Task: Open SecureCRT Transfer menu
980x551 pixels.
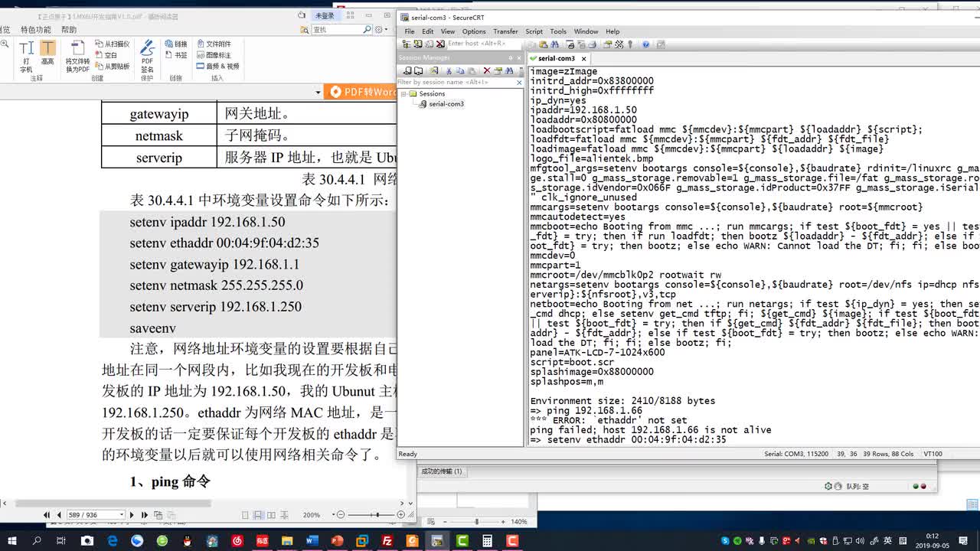Action: click(505, 31)
